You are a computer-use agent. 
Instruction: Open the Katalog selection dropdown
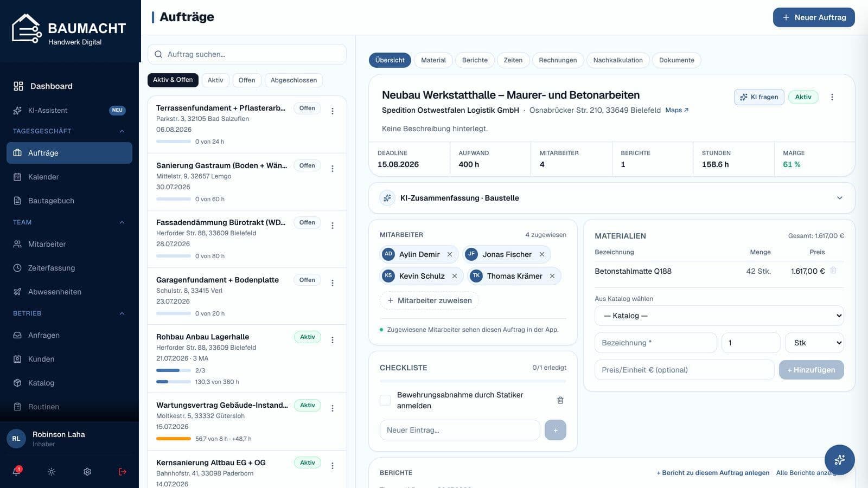coord(719,316)
